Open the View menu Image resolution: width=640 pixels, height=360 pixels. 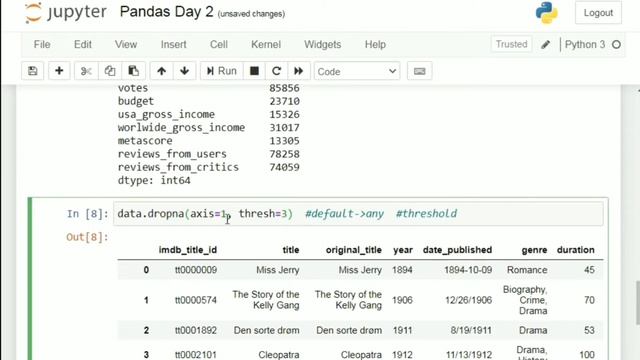pos(126,44)
